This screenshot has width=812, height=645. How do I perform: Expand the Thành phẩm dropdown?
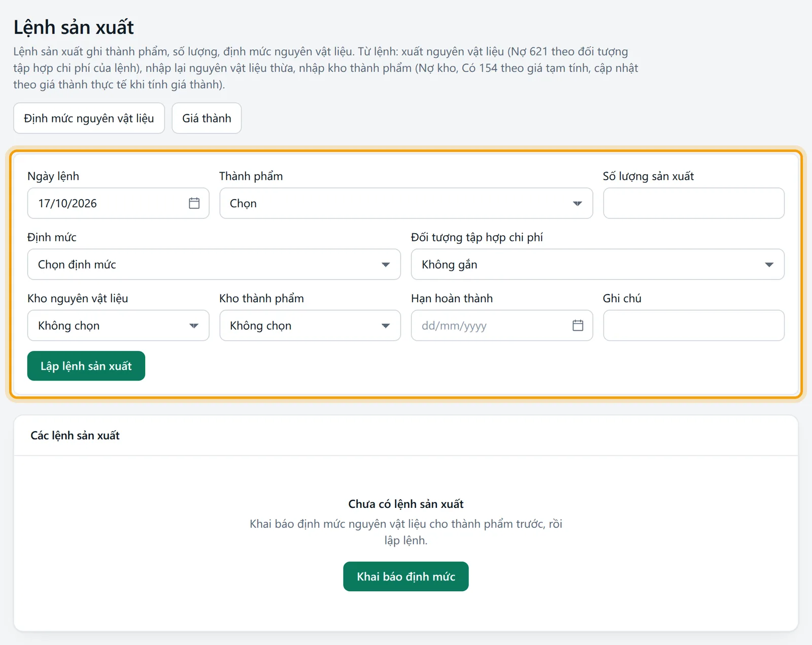(406, 203)
